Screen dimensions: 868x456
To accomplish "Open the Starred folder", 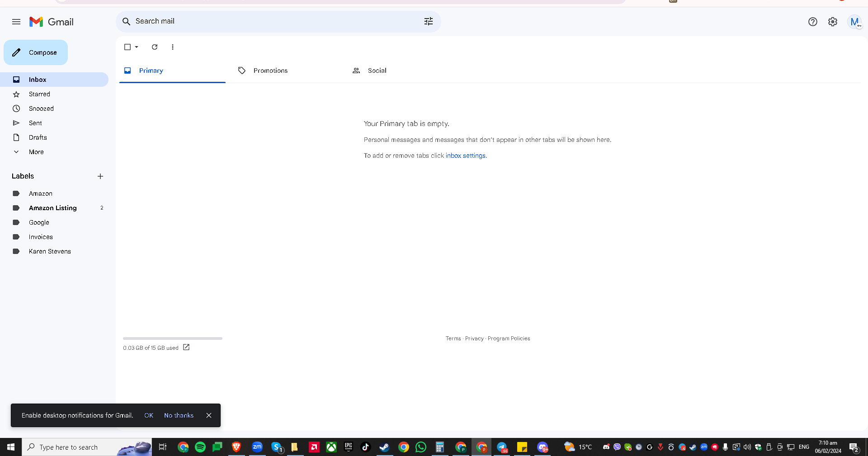I will [54, 94].
